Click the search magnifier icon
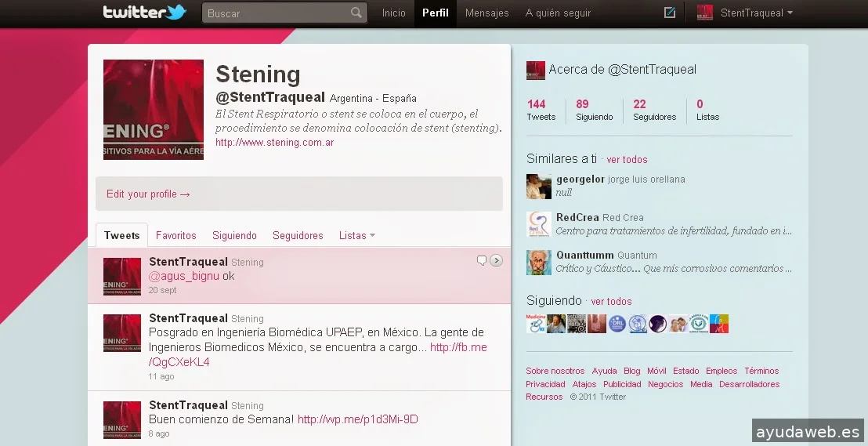This screenshot has width=868, height=446. tap(356, 13)
